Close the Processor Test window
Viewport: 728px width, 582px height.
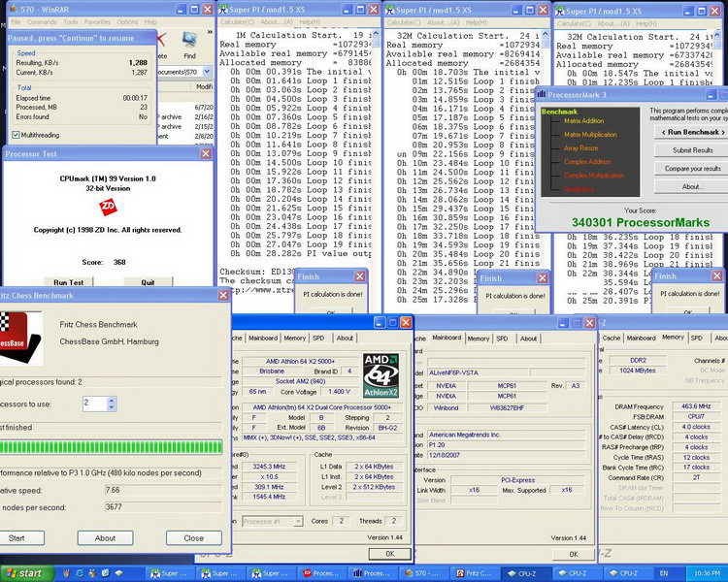coord(206,153)
